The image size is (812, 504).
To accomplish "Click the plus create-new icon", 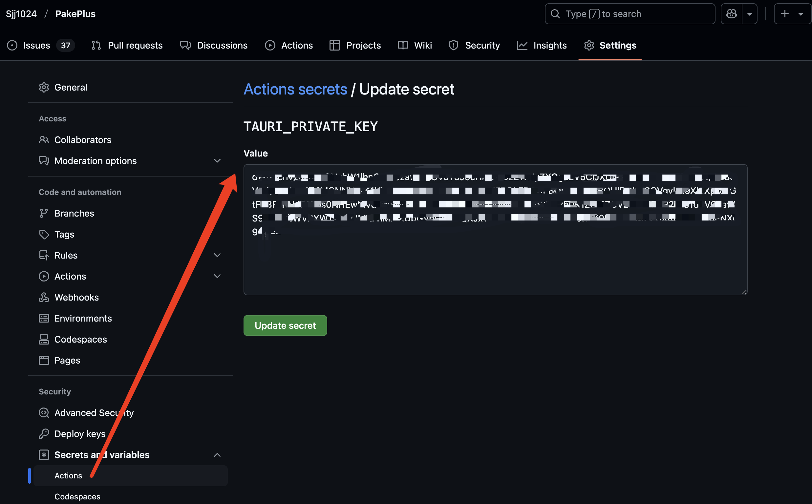I will 785,14.
